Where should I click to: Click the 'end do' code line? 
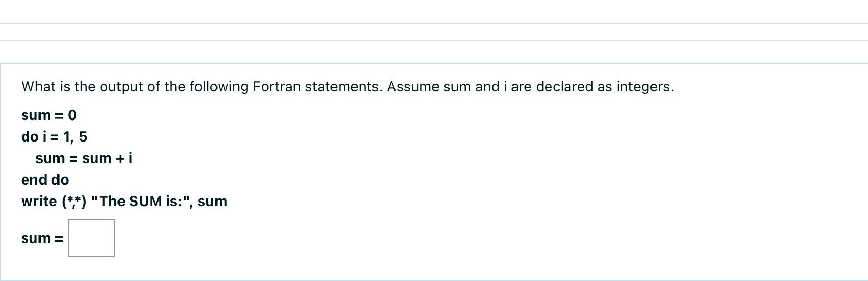[x=45, y=180]
